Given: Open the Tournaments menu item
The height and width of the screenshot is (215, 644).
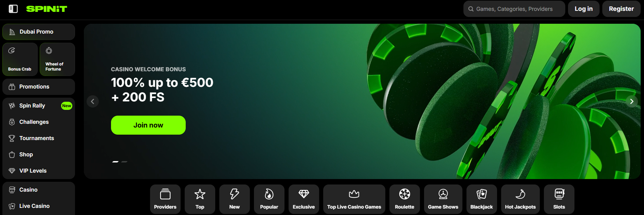Looking at the screenshot, I should 39,138.
